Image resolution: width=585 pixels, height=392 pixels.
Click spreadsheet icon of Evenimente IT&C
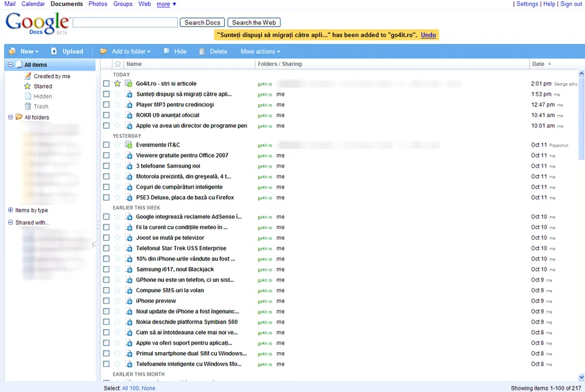[129, 144]
